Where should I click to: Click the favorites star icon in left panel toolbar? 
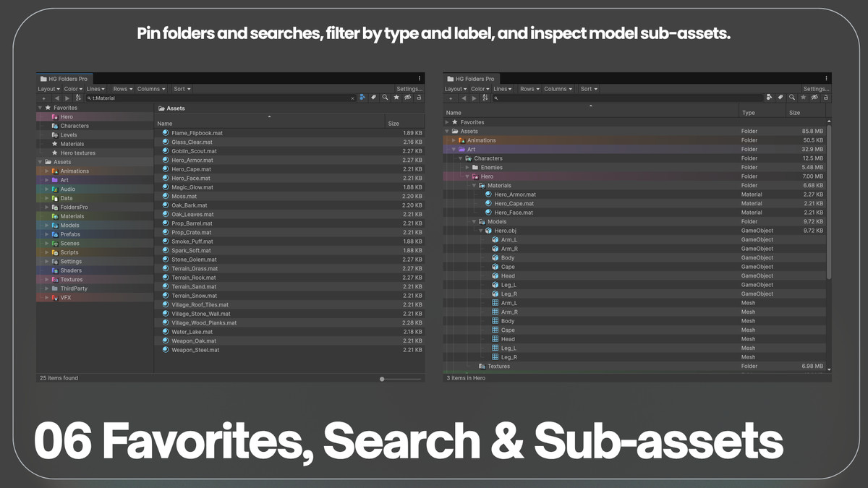pos(396,97)
